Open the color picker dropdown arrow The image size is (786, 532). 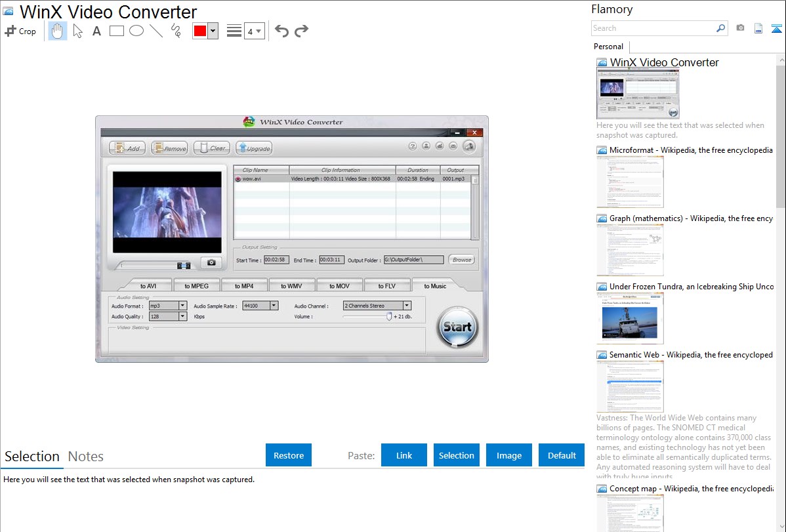point(213,31)
